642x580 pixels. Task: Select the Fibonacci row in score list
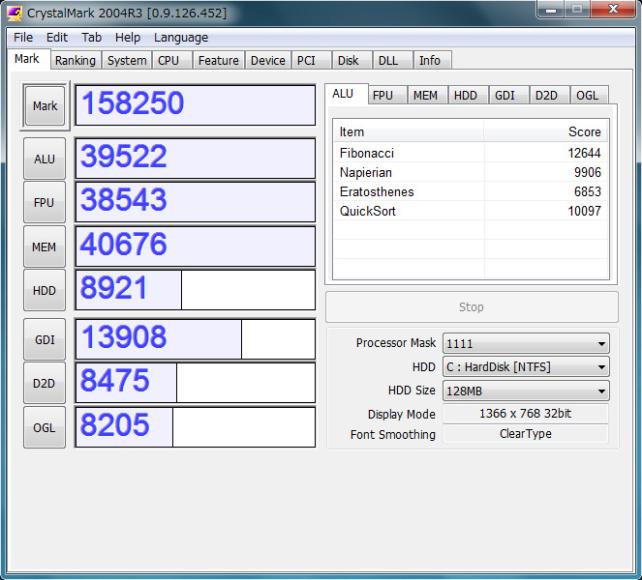click(x=470, y=152)
